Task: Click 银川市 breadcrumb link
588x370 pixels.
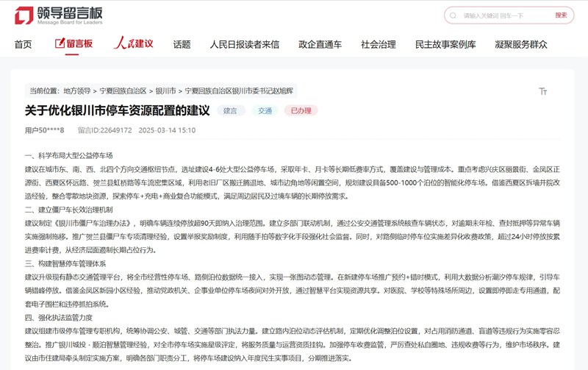Action: [x=165, y=91]
